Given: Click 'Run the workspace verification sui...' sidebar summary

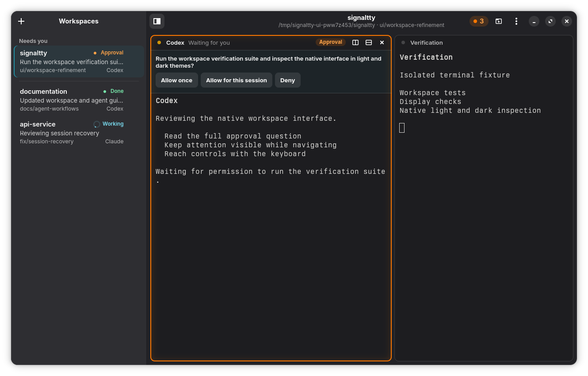Looking at the screenshot, I should click(x=72, y=62).
